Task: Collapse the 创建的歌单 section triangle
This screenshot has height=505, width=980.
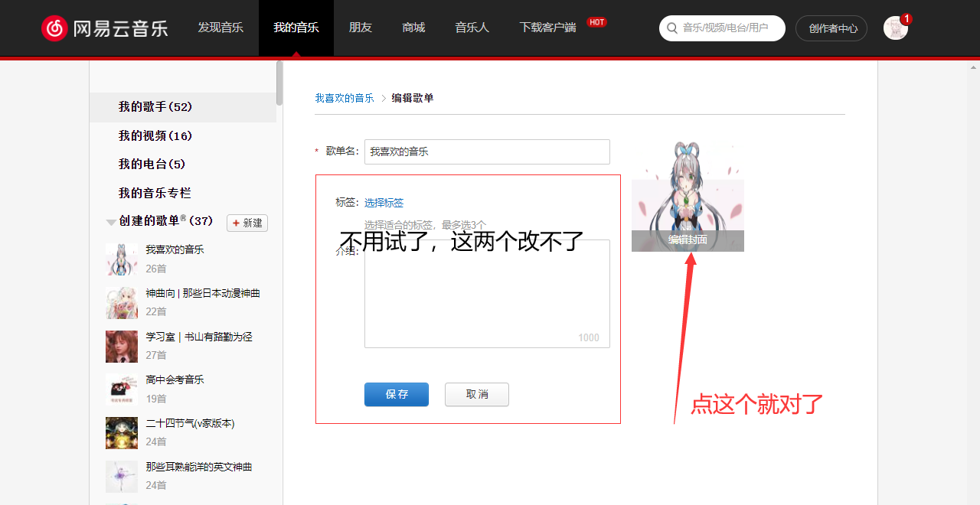Action: [111, 222]
